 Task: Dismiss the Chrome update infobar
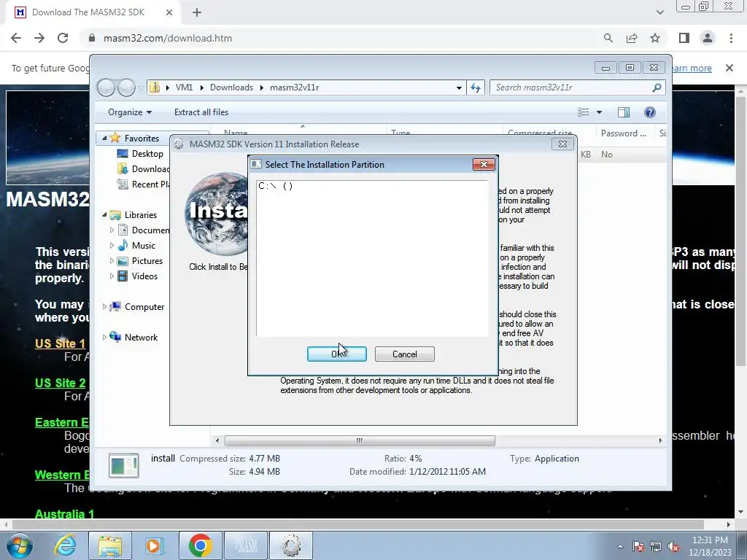coord(729,68)
